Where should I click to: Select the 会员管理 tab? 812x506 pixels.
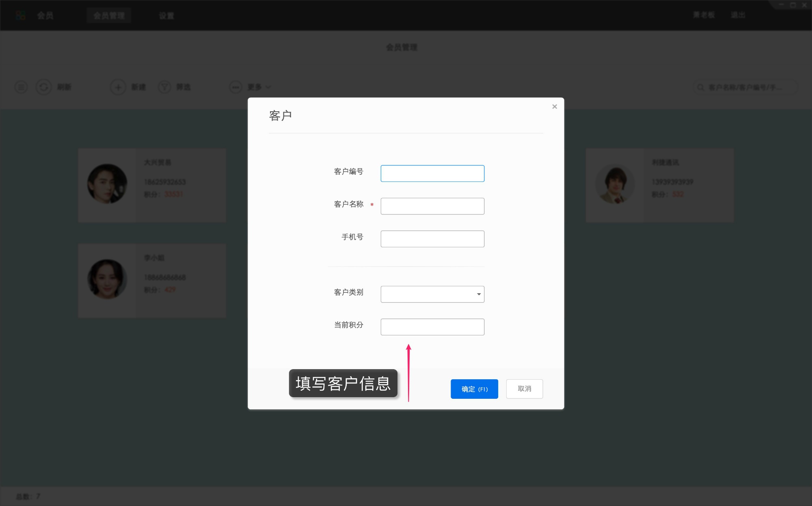point(109,15)
